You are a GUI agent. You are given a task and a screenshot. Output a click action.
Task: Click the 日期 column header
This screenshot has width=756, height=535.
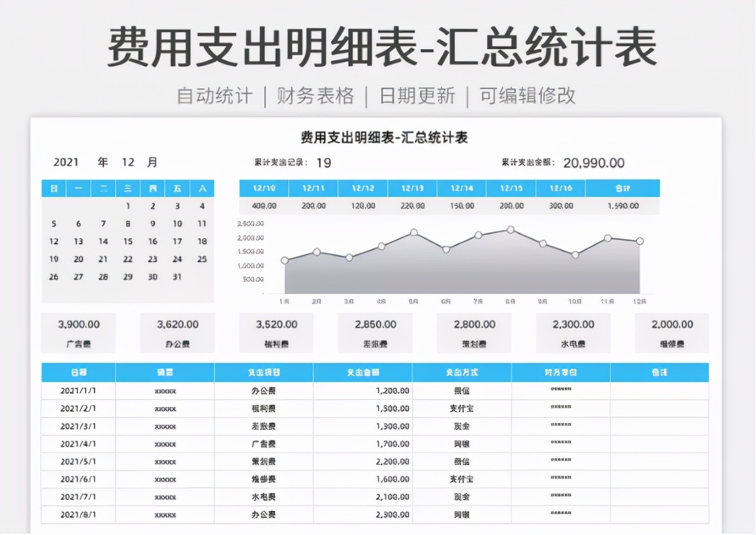[79, 373]
